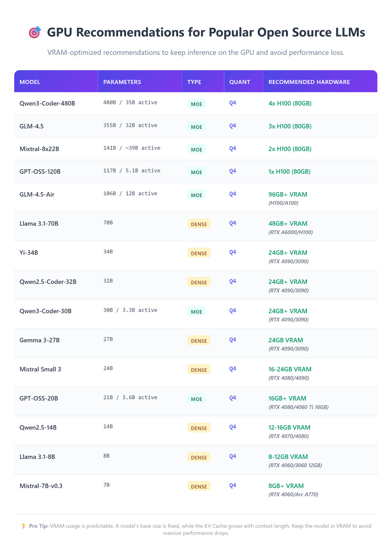
Task: Click the DENSE badge for Llama 3.1-70B
Action: point(199,224)
